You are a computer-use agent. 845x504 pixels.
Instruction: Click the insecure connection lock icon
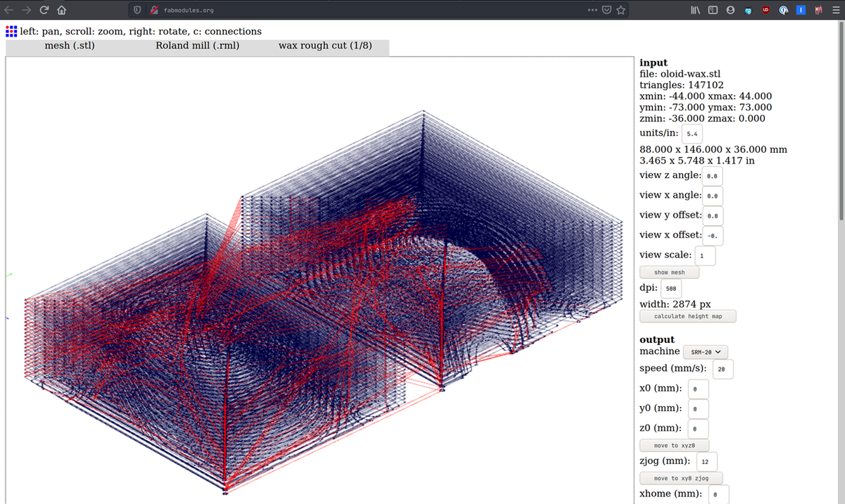(155, 10)
